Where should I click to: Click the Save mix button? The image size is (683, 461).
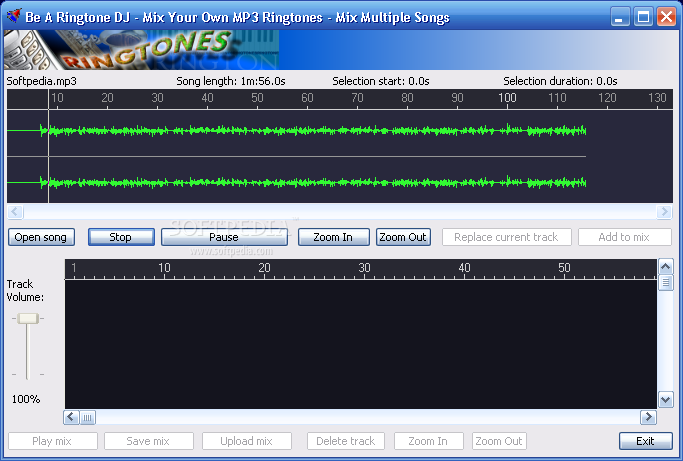point(149,441)
